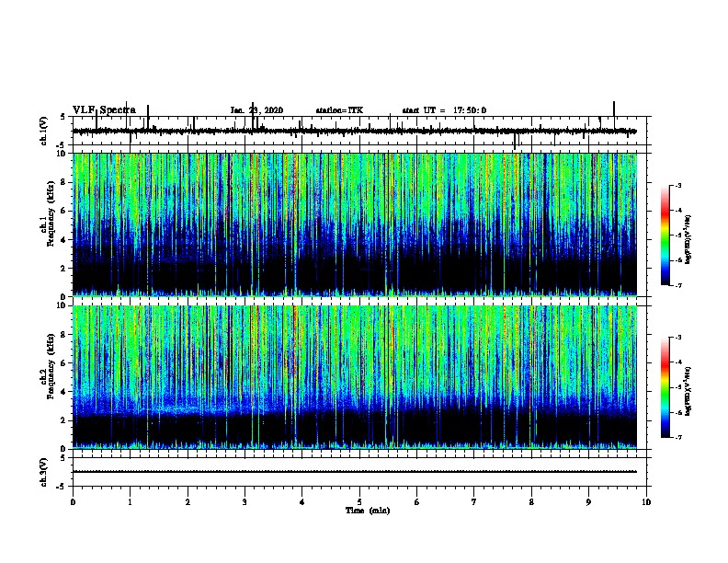Click the time axis tick label "0"
The image size is (728, 563).
pyautogui.click(x=73, y=502)
